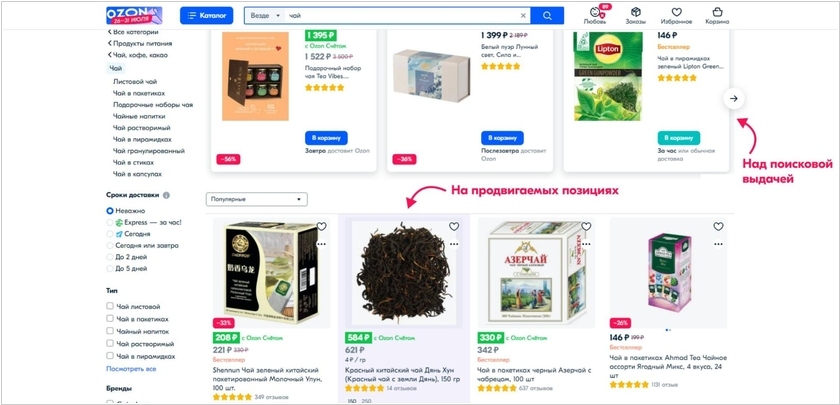Open the Популярные sorting dropdown
This screenshot has height=405, width=840.
coord(257,199)
